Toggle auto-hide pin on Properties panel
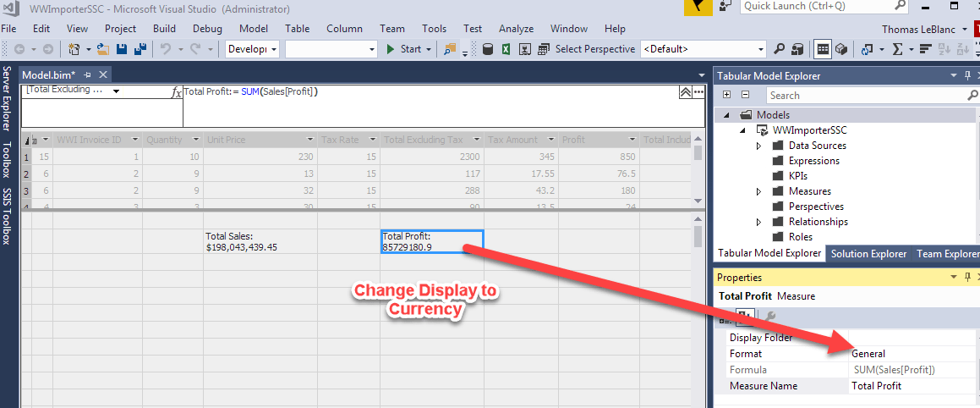This screenshot has height=408, width=980. (967, 277)
